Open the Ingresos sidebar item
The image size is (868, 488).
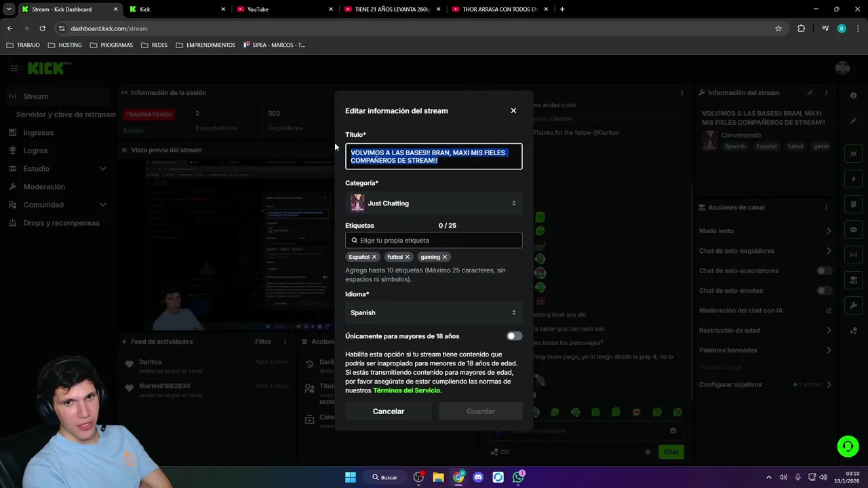pyautogui.click(x=38, y=133)
